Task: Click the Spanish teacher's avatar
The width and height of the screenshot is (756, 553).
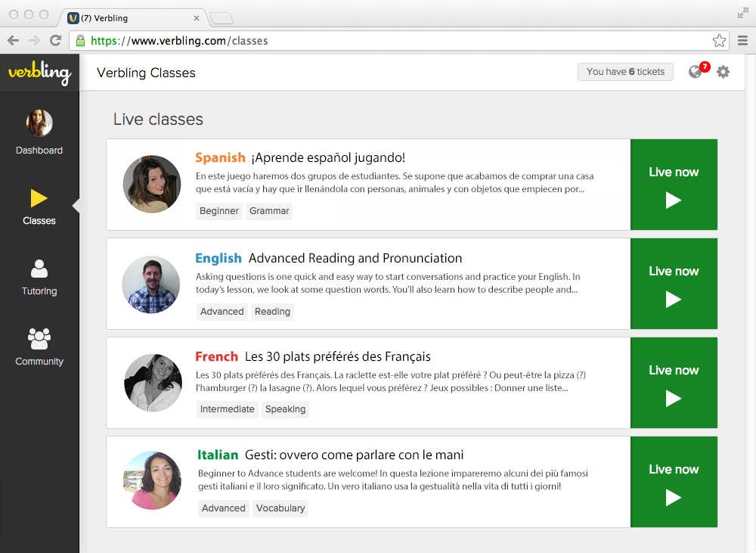Action: tap(152, 184)
